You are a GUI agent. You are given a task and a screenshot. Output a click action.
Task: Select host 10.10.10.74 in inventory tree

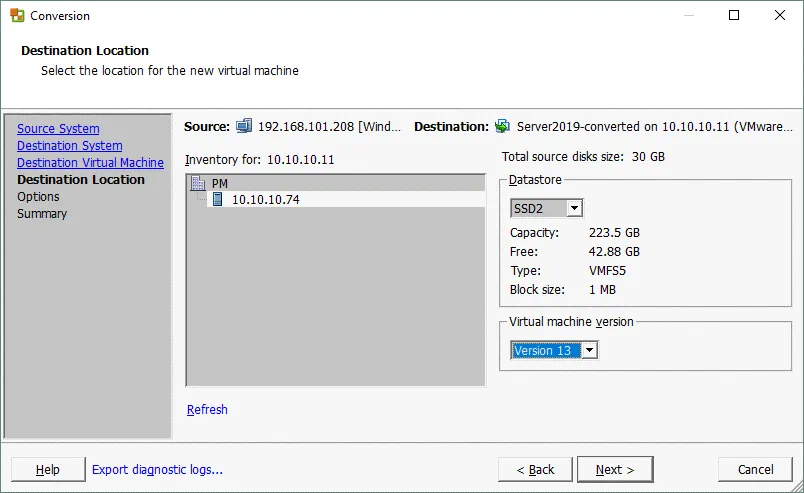[x=265, y=199]
